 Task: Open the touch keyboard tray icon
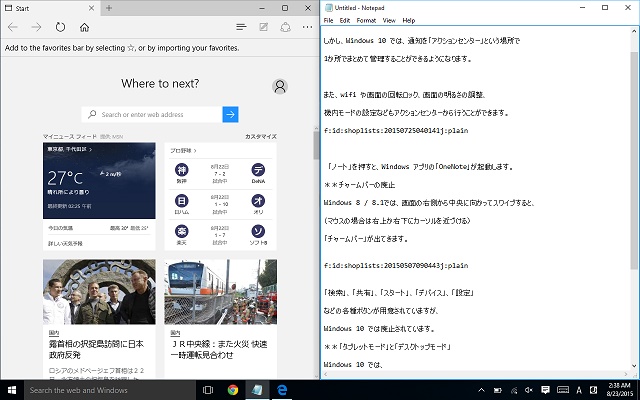coord(563,390)
